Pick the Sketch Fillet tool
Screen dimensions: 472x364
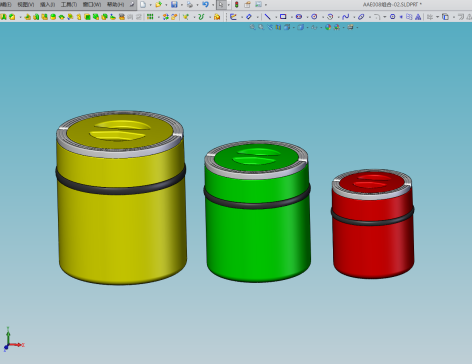pos(377,17)
